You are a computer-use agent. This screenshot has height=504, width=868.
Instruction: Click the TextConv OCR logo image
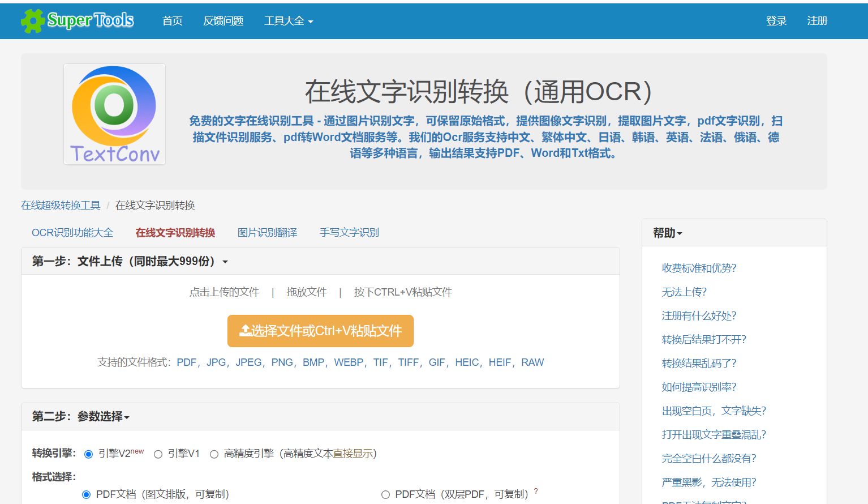tap(114, 114)
